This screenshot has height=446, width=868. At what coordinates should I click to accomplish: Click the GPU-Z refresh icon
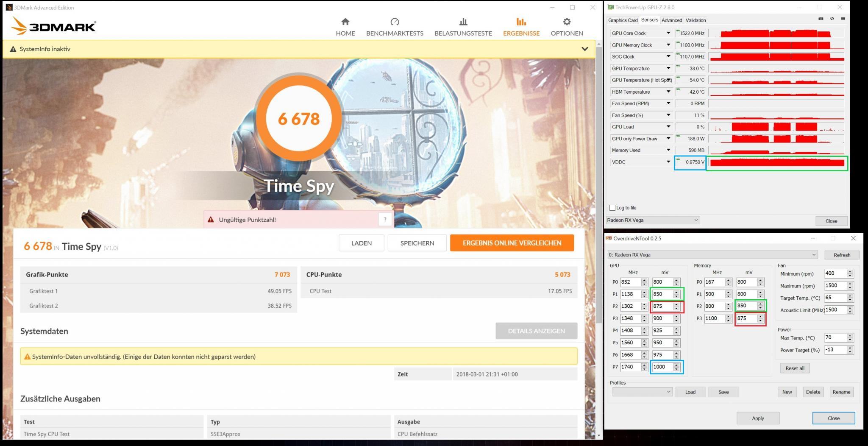tap(832, 19)
